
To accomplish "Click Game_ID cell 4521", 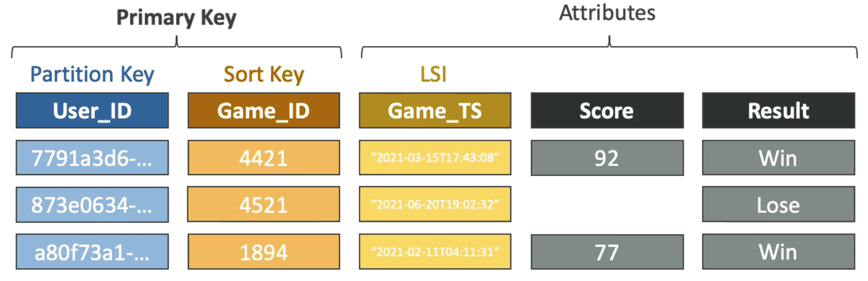I will pos(263,204).
